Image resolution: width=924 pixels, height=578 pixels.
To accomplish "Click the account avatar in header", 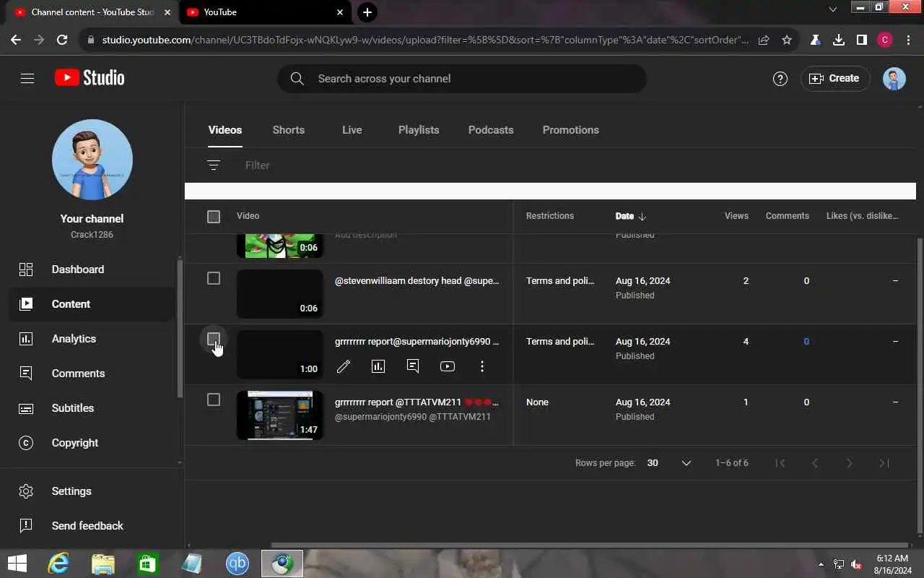I will pyautogui.click(x=894, y=79).
